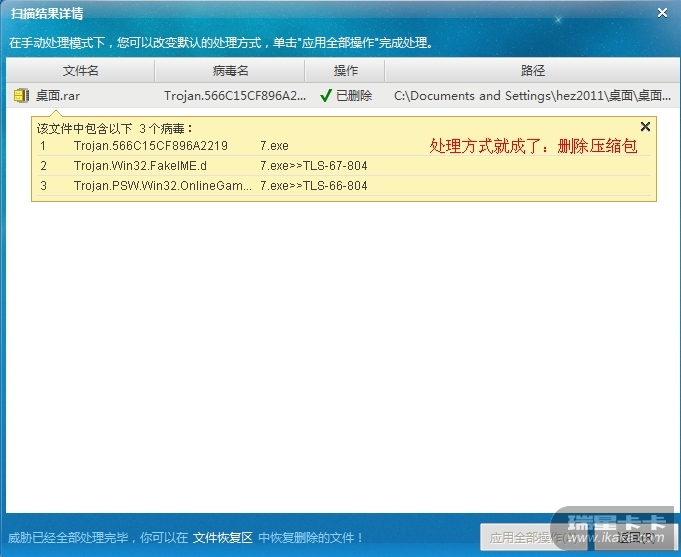
Task: Select popup row Trojan.PSW.Win32.OnlineGam...
Action: [345, 186]
